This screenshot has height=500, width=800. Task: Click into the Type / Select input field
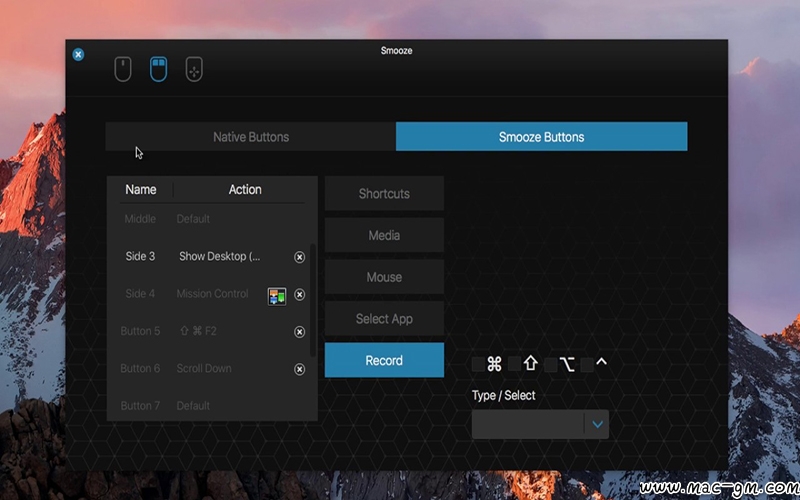528,424
